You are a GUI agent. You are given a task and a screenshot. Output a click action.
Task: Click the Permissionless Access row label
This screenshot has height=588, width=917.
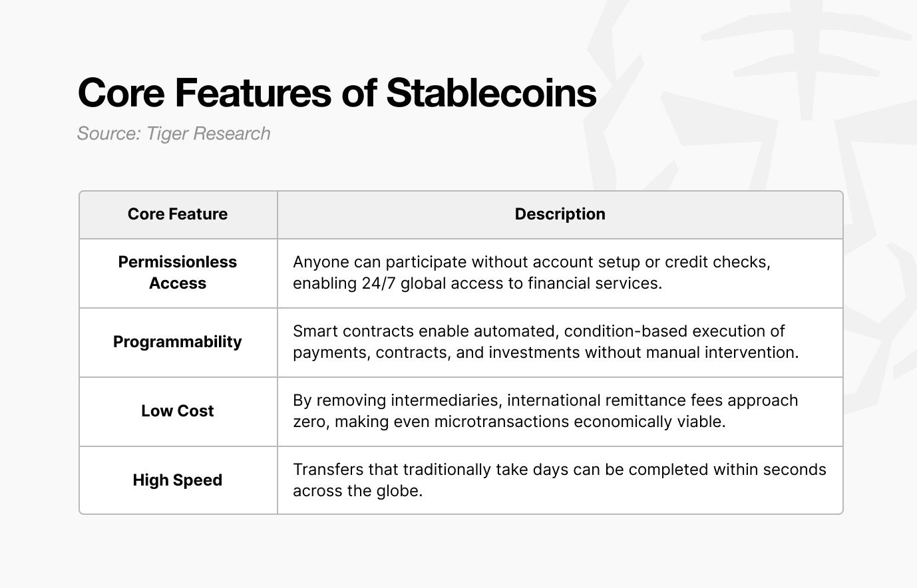point(178,273)
